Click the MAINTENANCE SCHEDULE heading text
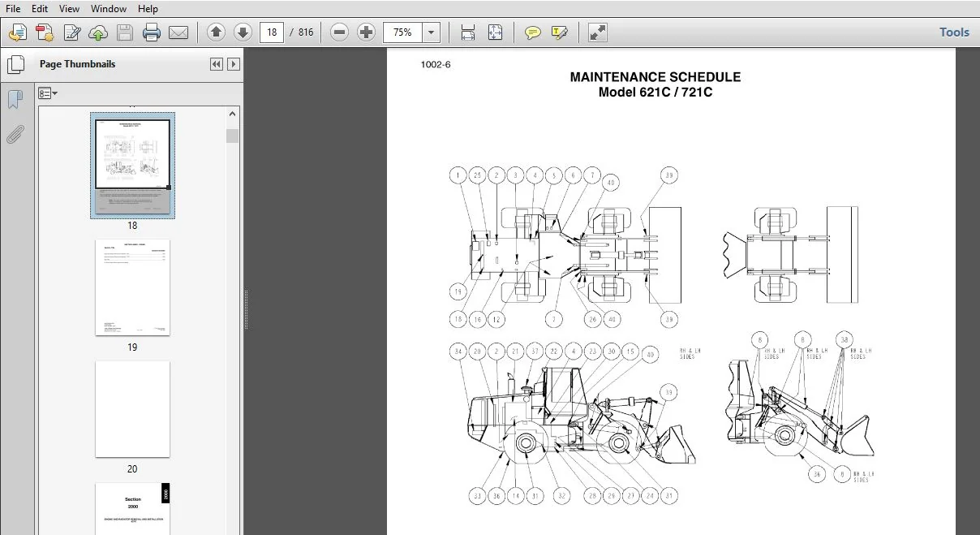 (x=655, y=77)
